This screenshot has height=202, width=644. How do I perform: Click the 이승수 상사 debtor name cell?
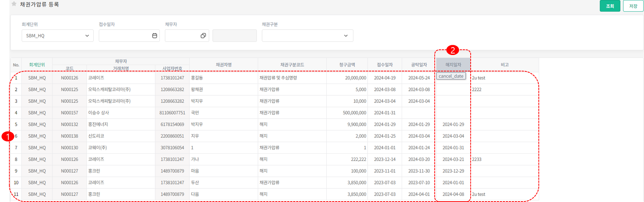point(99,113)
